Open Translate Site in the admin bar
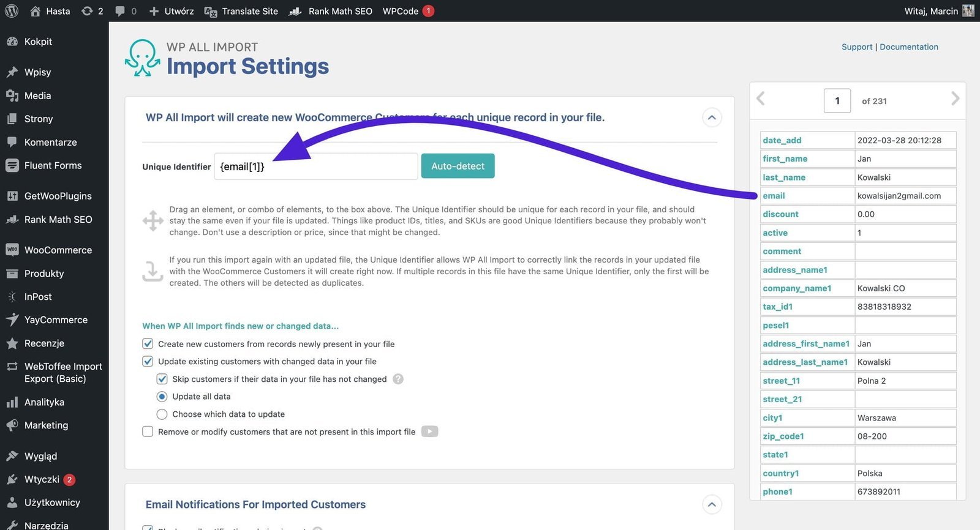980x530 pixels. (x=241, y=11)
